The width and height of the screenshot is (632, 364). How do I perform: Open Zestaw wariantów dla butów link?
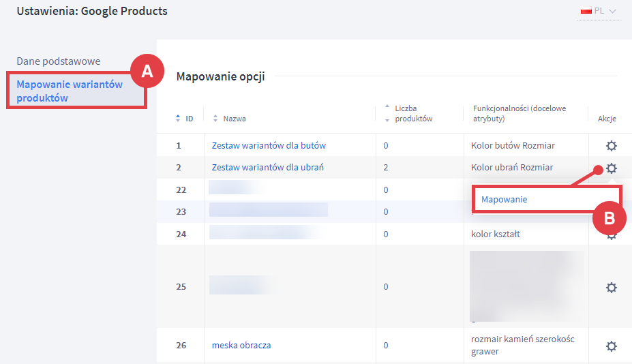[269, 145]
